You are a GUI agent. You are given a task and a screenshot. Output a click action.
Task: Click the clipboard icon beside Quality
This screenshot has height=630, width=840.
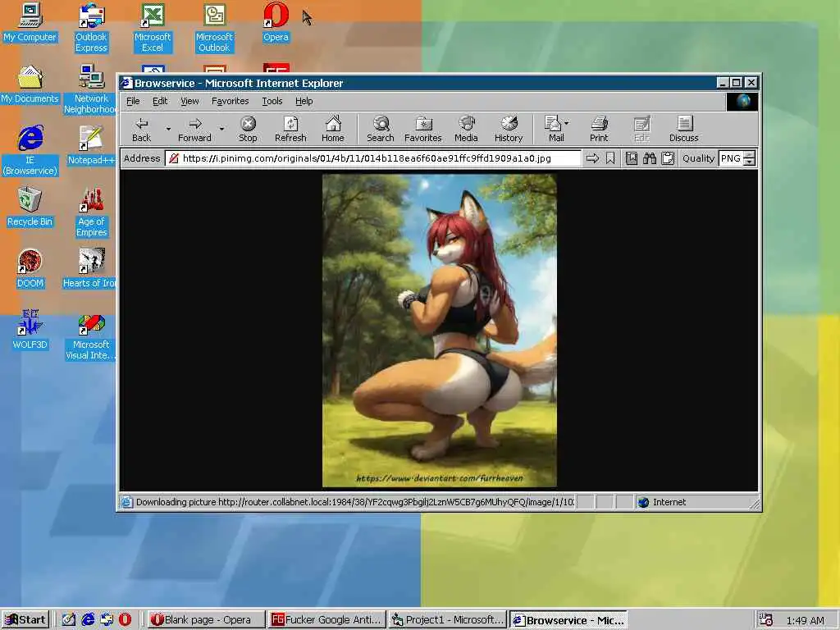click(668, 158)
